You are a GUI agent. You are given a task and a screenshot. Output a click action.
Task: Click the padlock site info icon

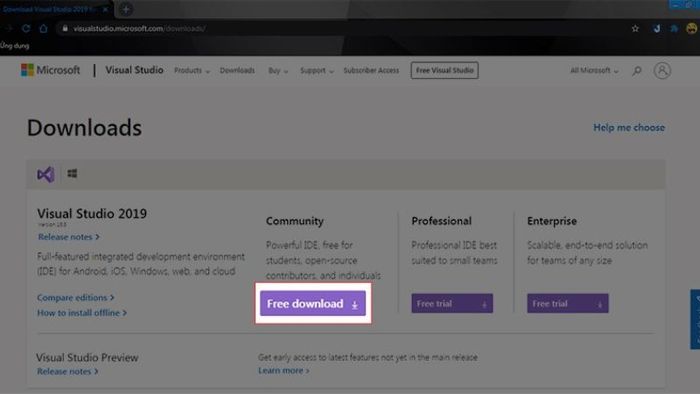click(65, 29)
